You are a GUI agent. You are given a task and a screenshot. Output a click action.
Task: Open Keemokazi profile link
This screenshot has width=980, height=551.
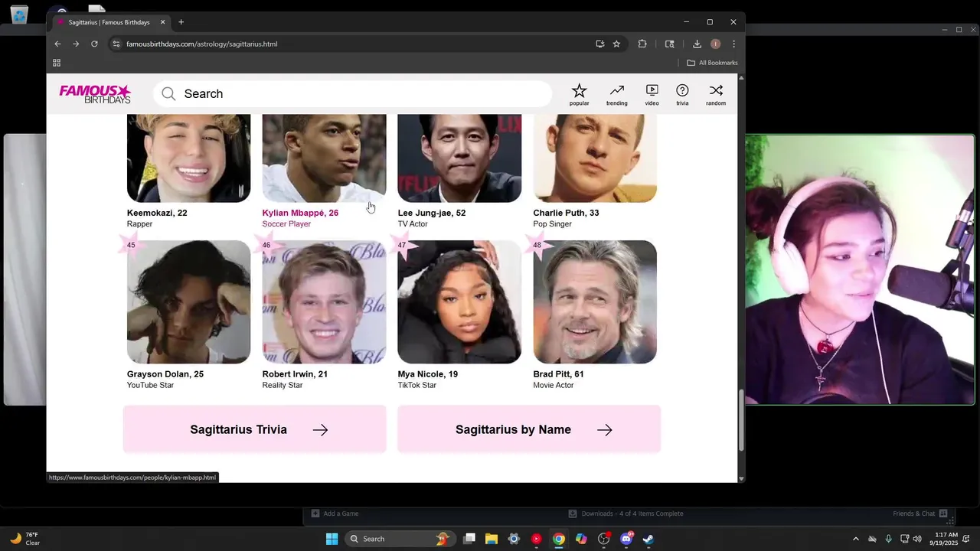(157, 213)
